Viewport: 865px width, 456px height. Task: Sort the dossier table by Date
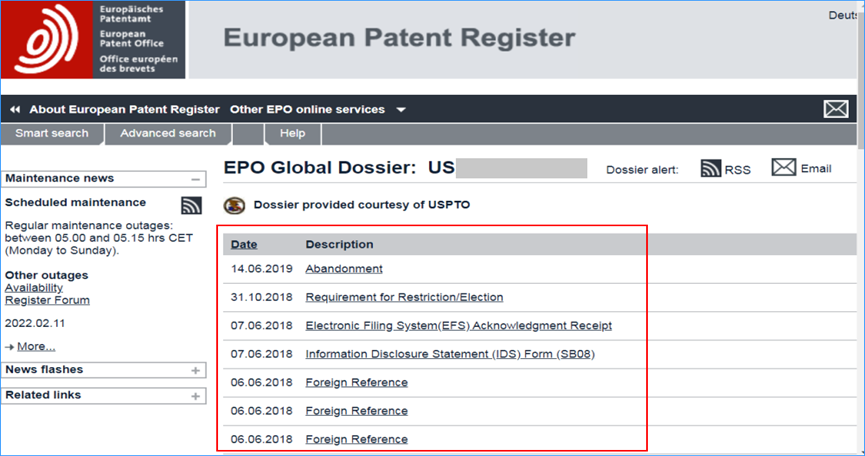point(244,244)
